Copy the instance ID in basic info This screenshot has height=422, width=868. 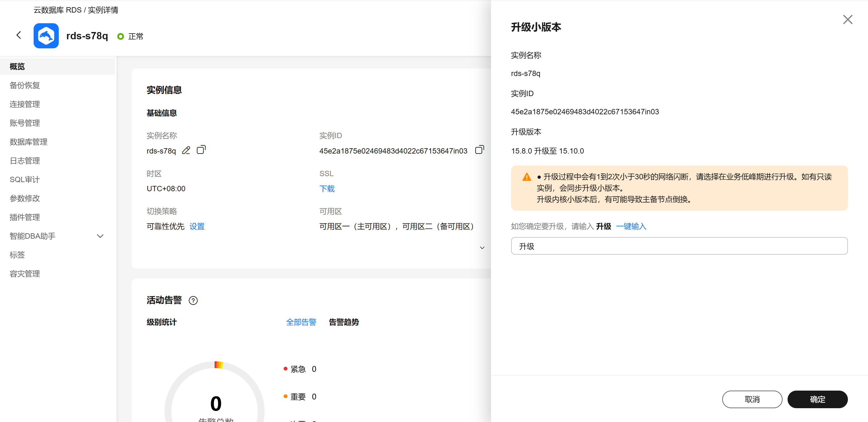click(x=479, y=149)
